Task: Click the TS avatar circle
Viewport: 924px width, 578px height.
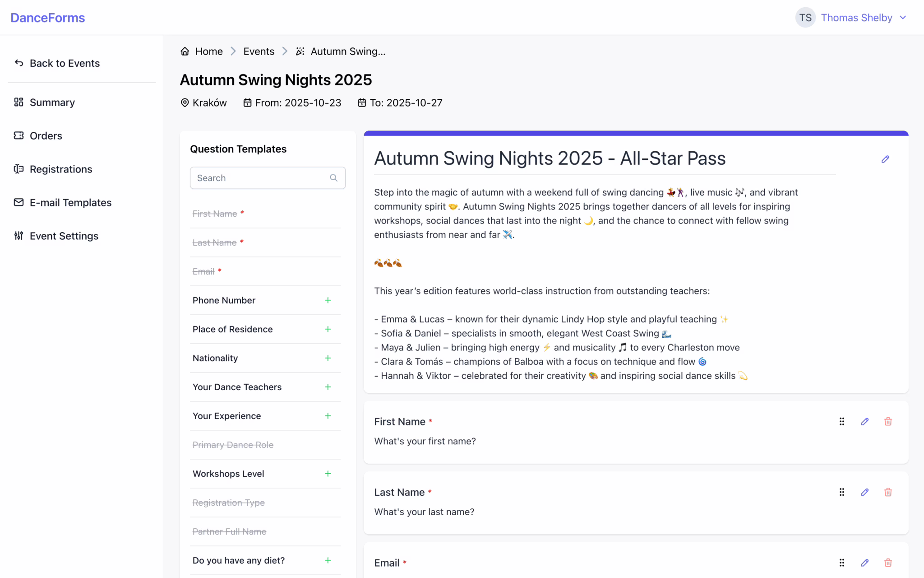Action: pos(805,18)
